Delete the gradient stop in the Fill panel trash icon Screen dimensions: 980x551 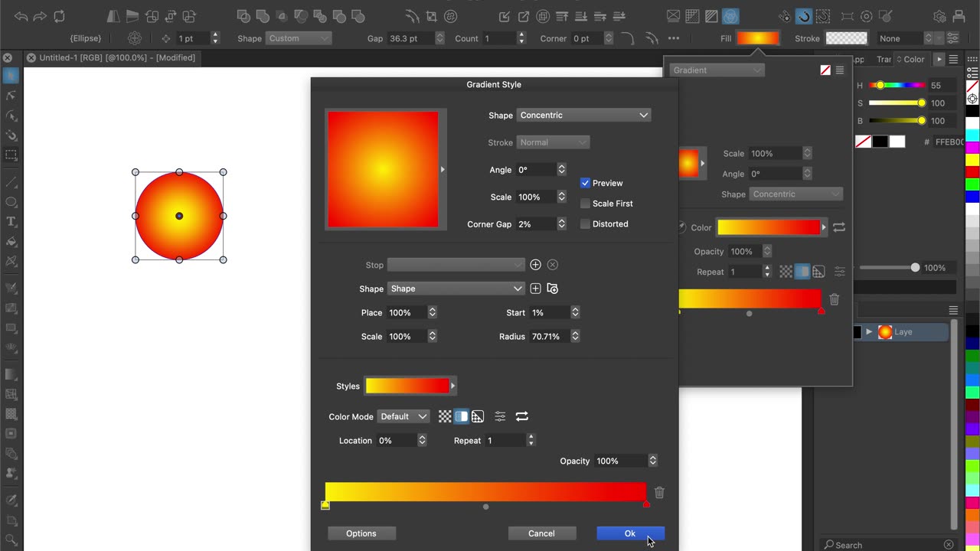(x=835, y=300)
